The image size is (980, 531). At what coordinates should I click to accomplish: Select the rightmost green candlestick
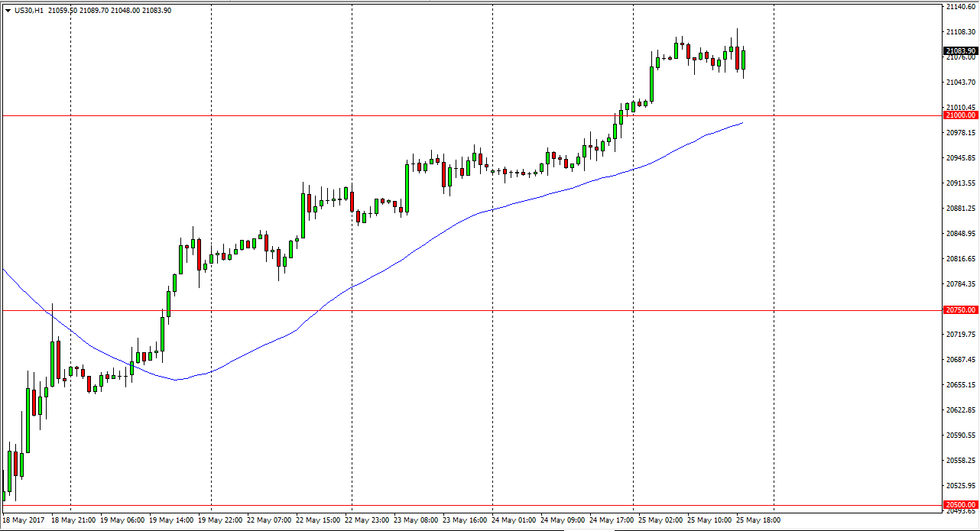(x=743, y=60)
